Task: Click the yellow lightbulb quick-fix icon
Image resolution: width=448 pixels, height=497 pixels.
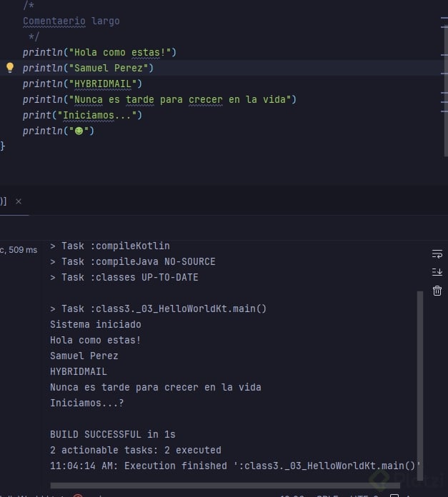Action: [x=10, y=68]
